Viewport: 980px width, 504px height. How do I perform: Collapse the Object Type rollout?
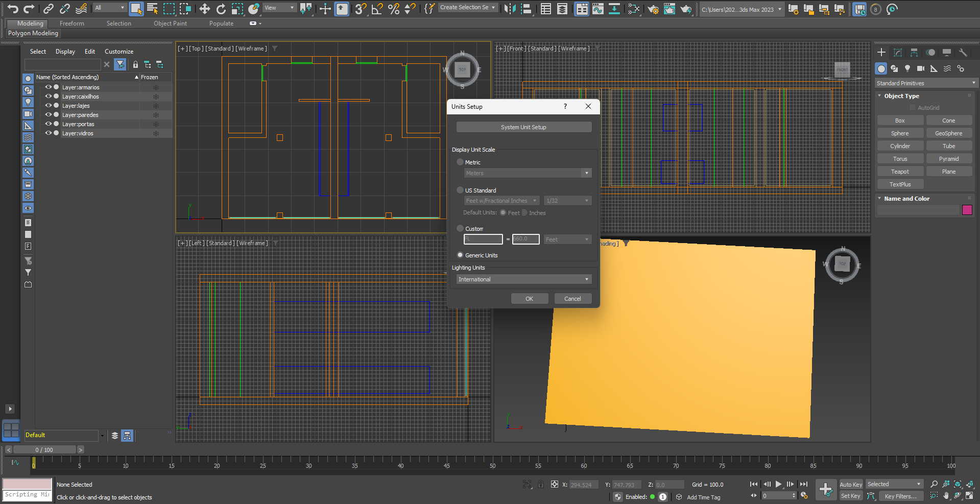pos(901,96)
